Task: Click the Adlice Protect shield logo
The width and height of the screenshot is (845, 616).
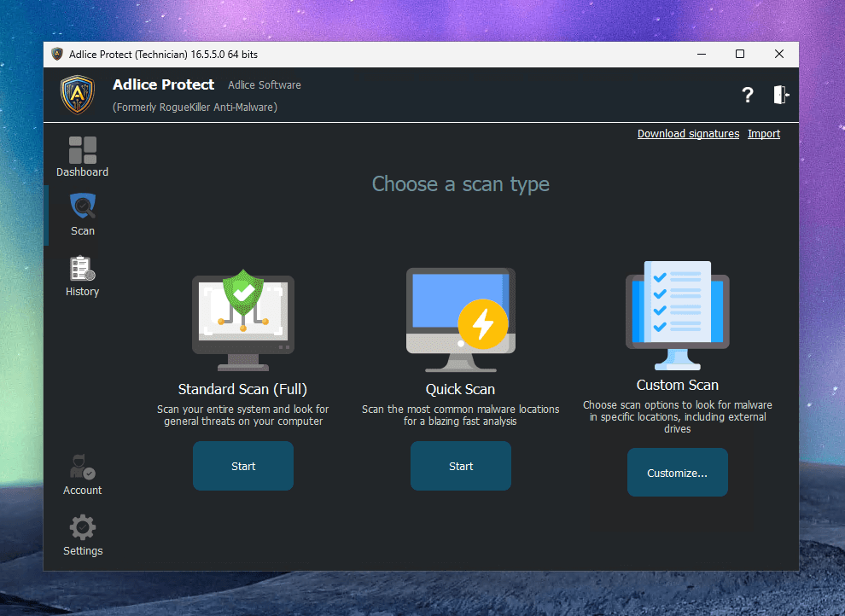Action: click(x=78, y=95)
